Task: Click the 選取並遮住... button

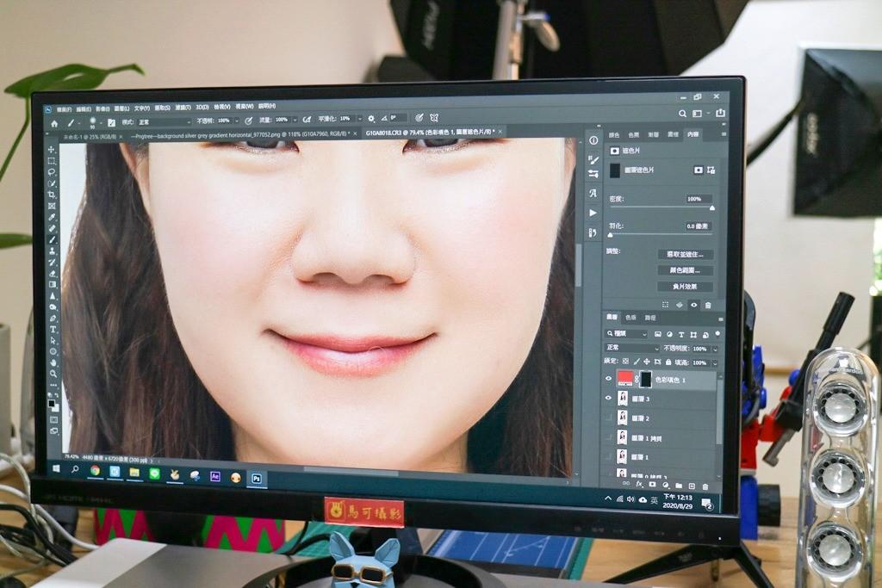Action: click(x=685, y=254)
